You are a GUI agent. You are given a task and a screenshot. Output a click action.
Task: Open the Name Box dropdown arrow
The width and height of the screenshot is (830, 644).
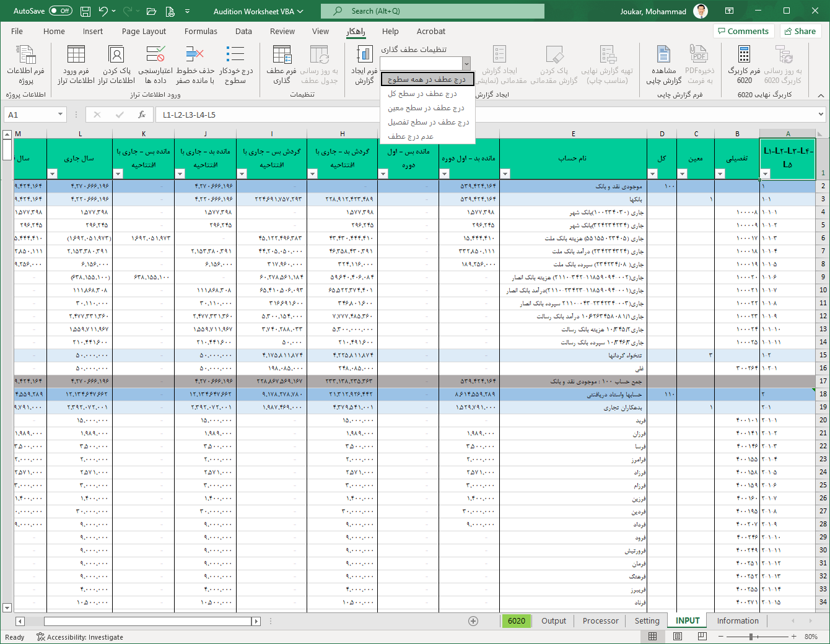60,115
